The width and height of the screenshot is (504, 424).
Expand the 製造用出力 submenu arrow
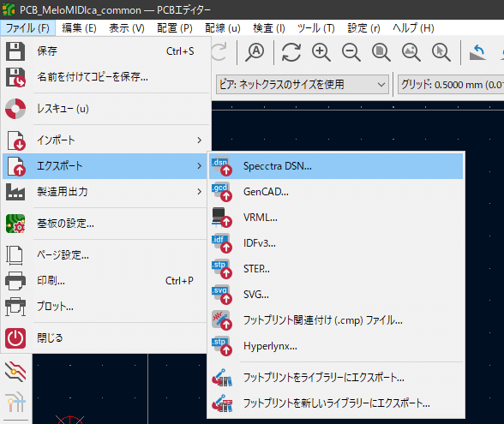pyautogui.click(x=200, y=192)
